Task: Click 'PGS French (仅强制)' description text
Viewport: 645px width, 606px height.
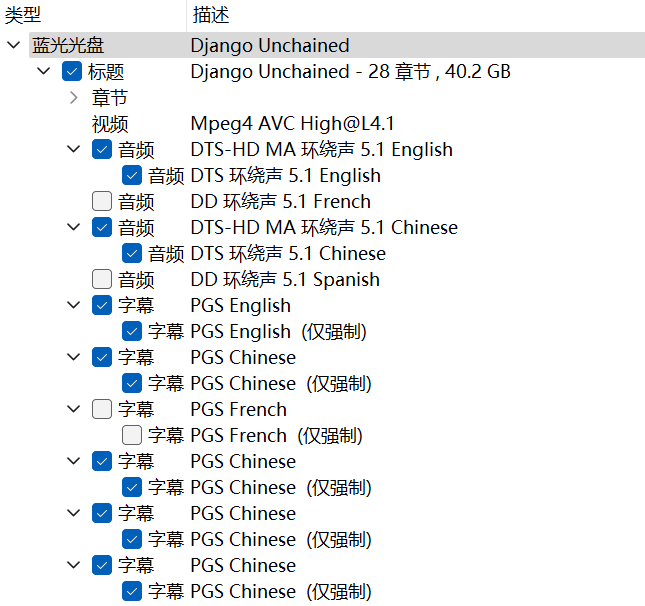Action: click(276, 436)
